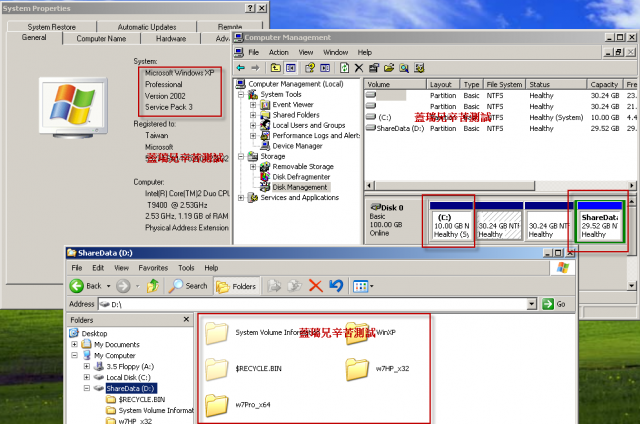Image resolution: width=640 pixels, height=424 pixels.
Task: Click the Go button next to address bar
Action: click(x=554, y=304)
